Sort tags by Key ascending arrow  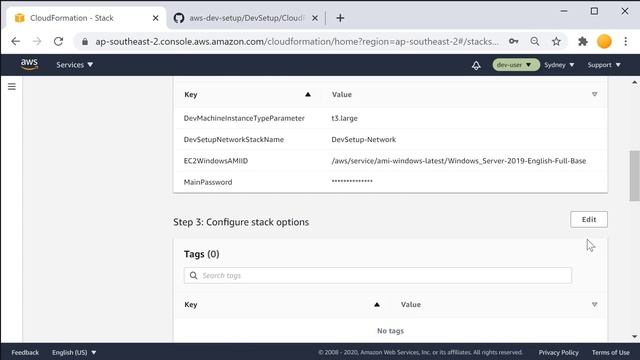point(377,304)
